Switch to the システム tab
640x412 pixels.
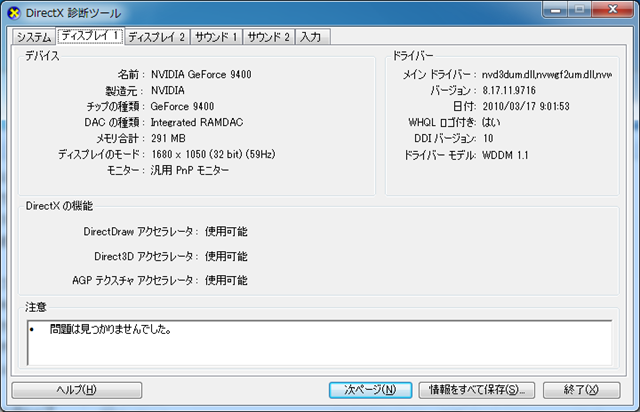(33, 37)
